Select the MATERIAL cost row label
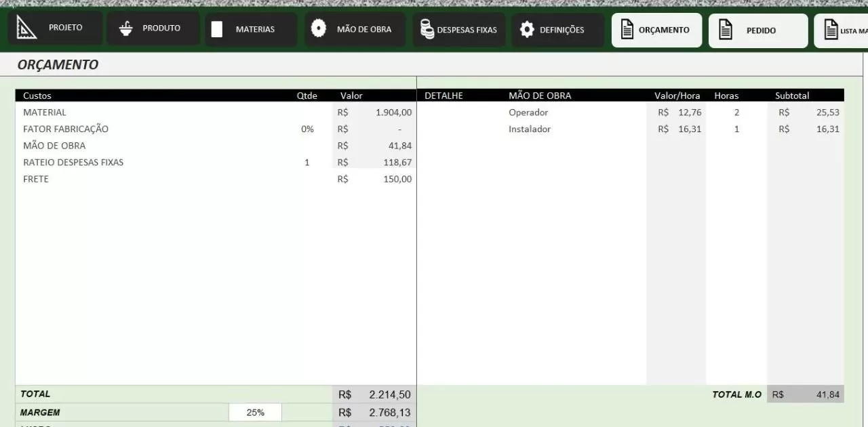Image resolution: width=868 pixels, height=427 pixels. click(x=45, y=113)
